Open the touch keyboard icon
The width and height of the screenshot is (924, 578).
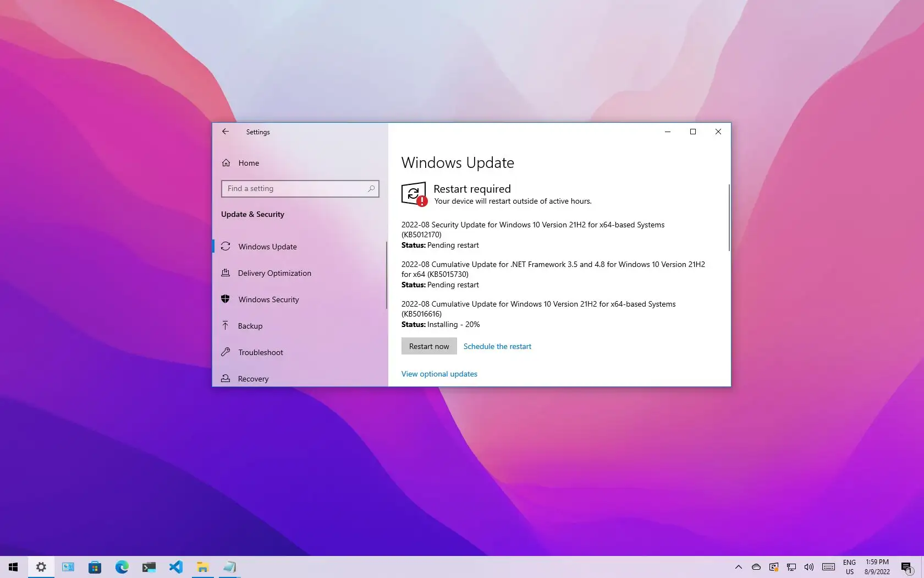coord(828,567)
